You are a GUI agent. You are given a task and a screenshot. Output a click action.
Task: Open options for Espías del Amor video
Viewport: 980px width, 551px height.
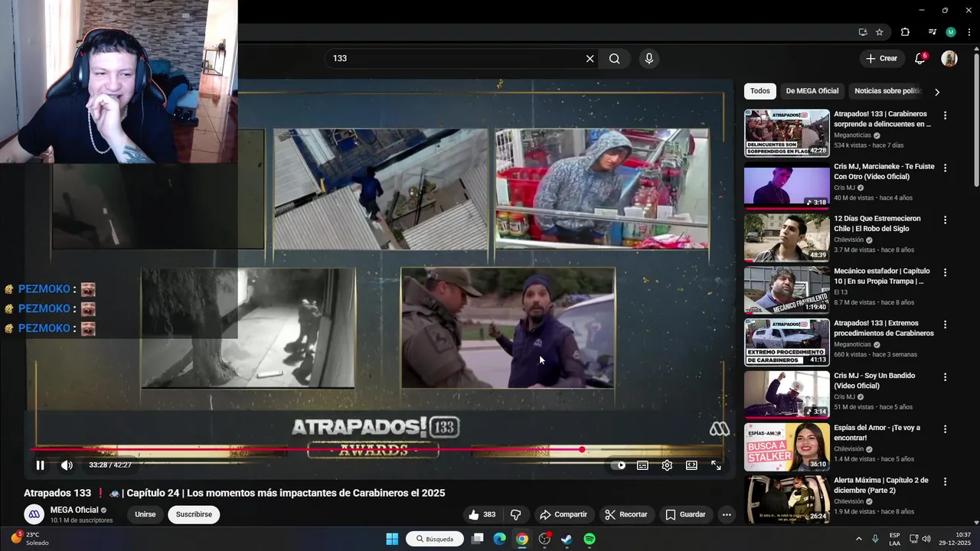click(x=945, y=429)
